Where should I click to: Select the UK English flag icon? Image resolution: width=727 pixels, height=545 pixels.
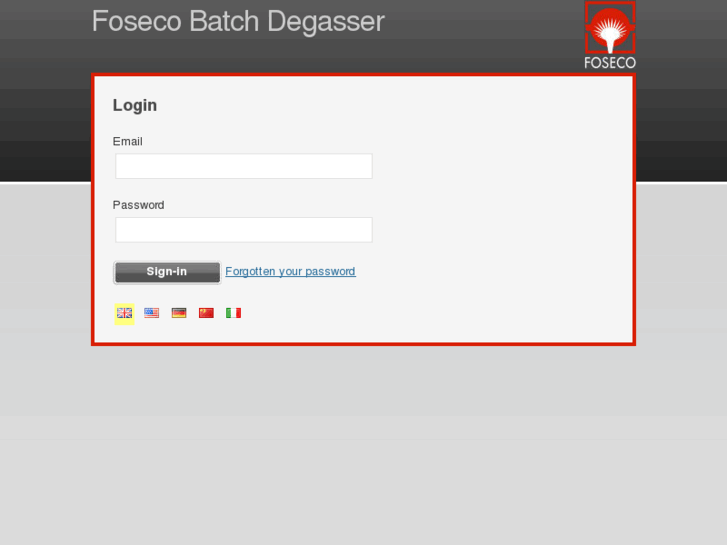coord(124,314)
